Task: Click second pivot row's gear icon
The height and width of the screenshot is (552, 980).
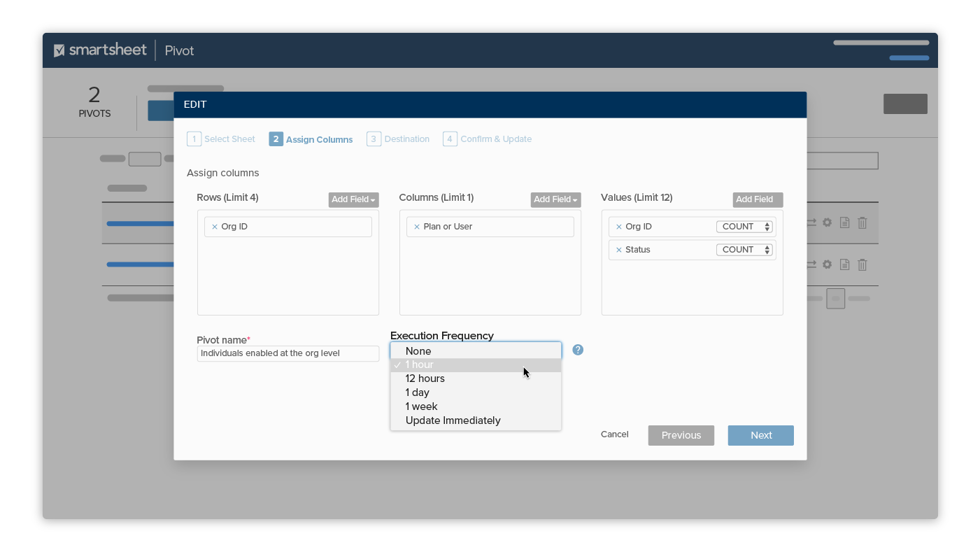Action: pos(827,264)
